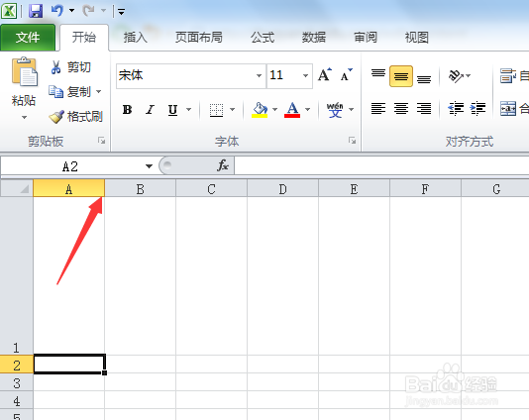Toggle underline formatting
This screenshot has width=529, height=420.
(x=172, y=110)
